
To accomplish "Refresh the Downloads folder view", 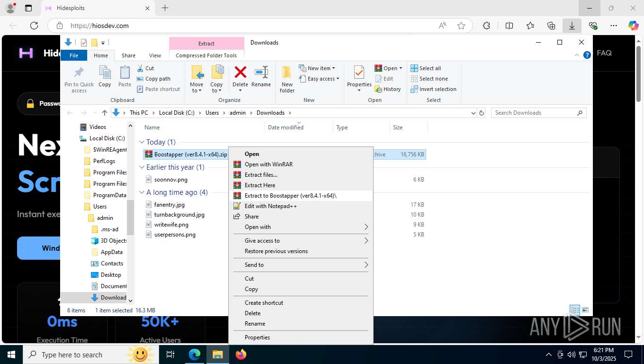I will pyautogui.click(x=482, y=113).
